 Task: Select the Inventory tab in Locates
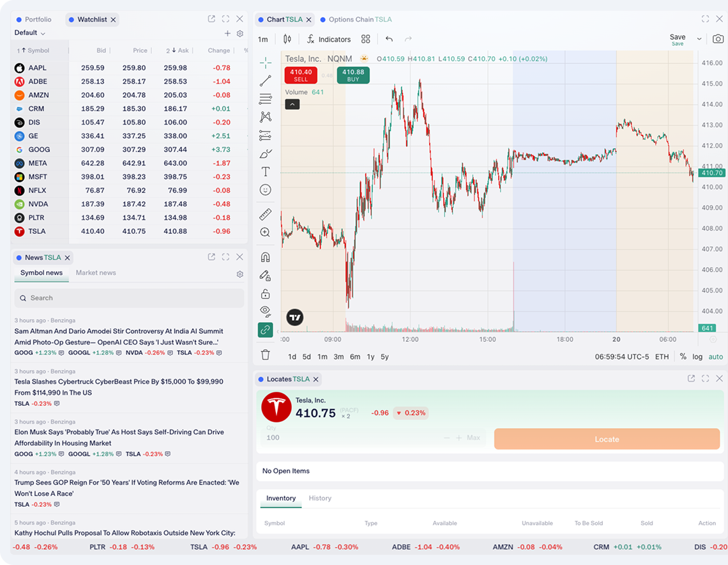pyautogui.click(x=281, y=498)
